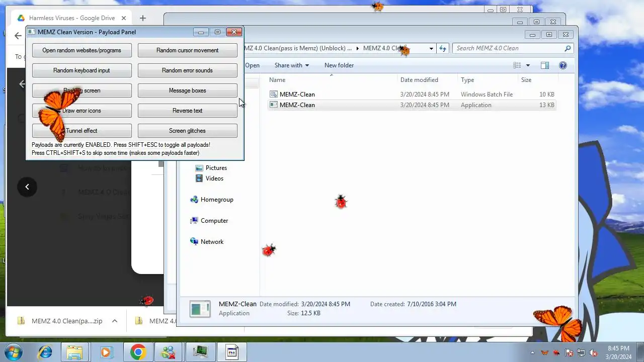This screenshot has height=362, width=644.
Task: Expand the breadcrumb arrow before MEMZ 4.0 Clean
Action: [357, 48]
